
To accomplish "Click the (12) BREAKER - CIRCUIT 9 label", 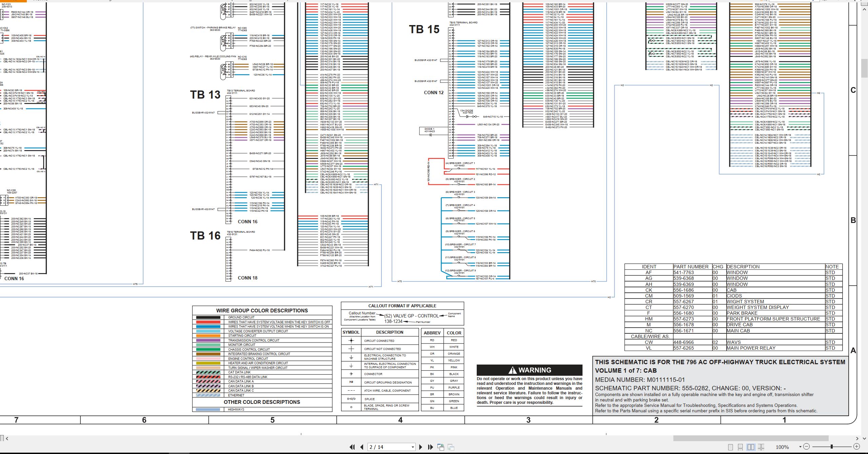I will pyautogui.click(x=460, y=271).
